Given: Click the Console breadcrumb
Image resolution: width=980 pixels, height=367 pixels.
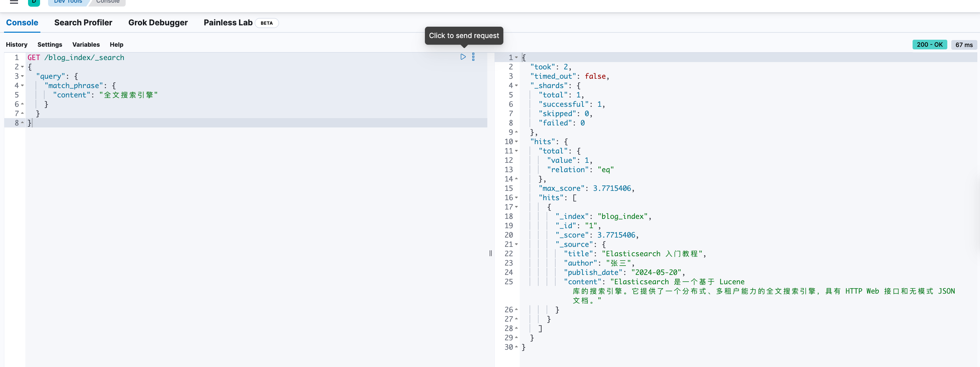Looking at the screenshot, I should 108,2.
